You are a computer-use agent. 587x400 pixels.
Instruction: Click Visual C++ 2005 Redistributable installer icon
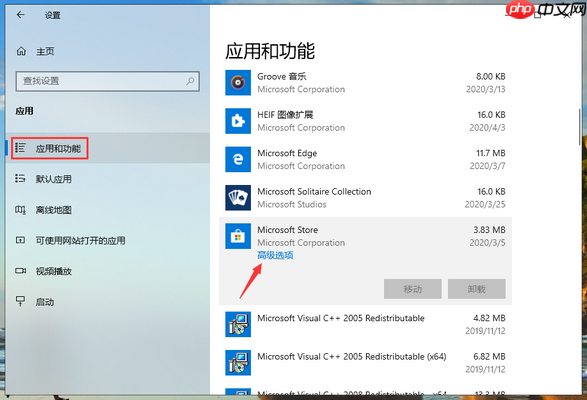(x=238, y=324)
